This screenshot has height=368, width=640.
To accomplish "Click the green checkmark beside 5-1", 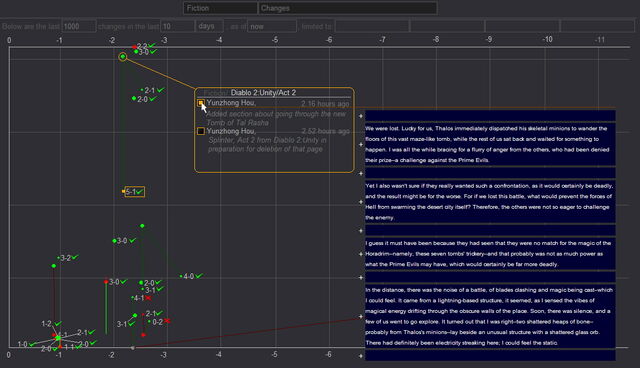I will (x=140, y=191).
